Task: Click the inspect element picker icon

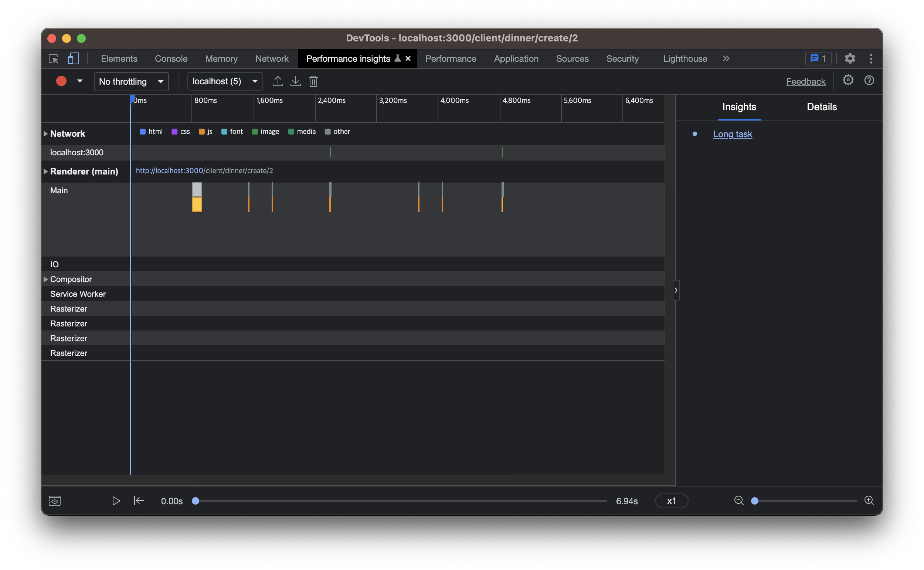Action: point(54,59)
